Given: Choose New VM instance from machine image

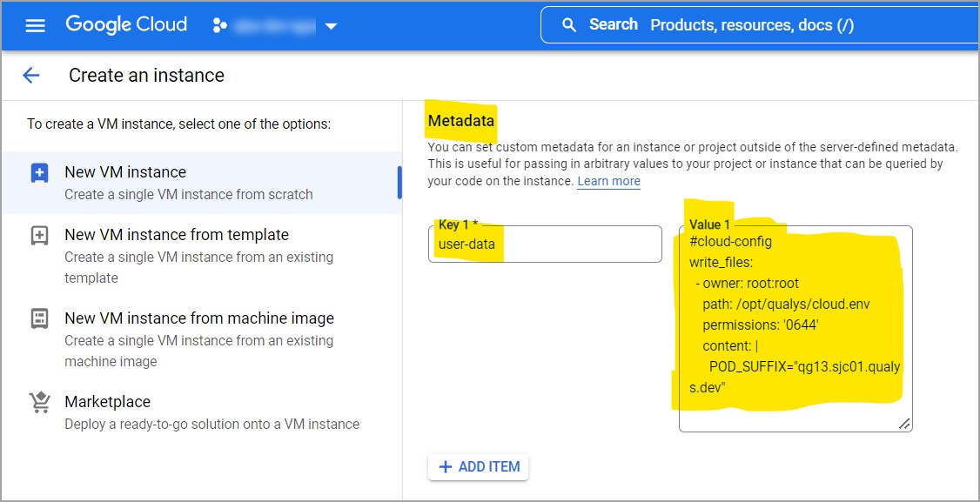Looking at the screenshot, I should point(201,339).
